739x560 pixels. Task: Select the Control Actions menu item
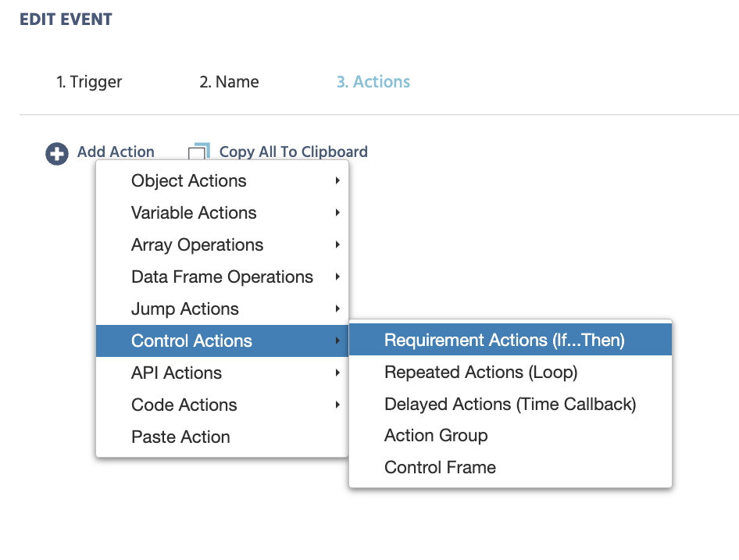[x=222, y=341]
